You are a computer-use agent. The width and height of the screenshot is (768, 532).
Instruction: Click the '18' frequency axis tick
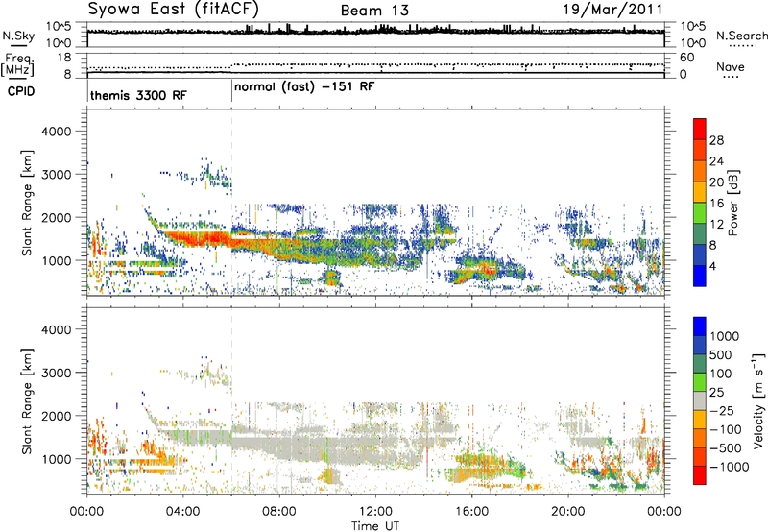tap(63, 58)
